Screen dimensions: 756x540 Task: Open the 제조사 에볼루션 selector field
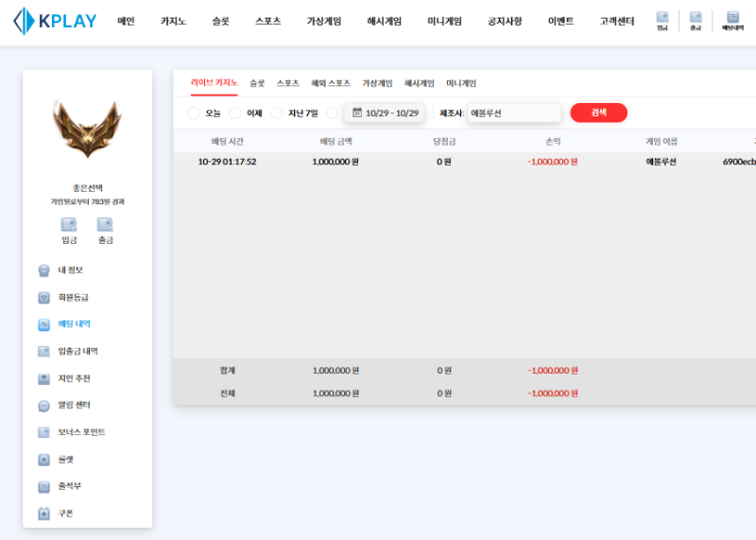[x=513, y=113]
